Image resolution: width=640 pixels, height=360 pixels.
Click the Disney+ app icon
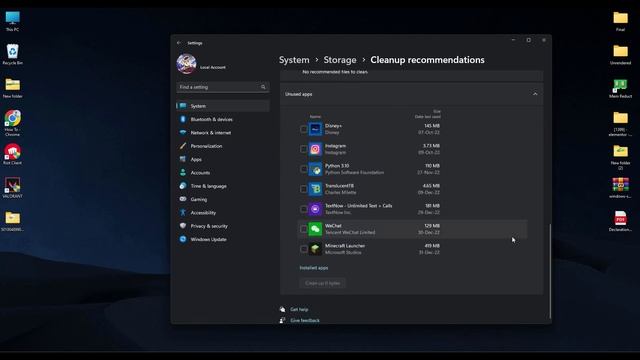[x=315, y=129]
